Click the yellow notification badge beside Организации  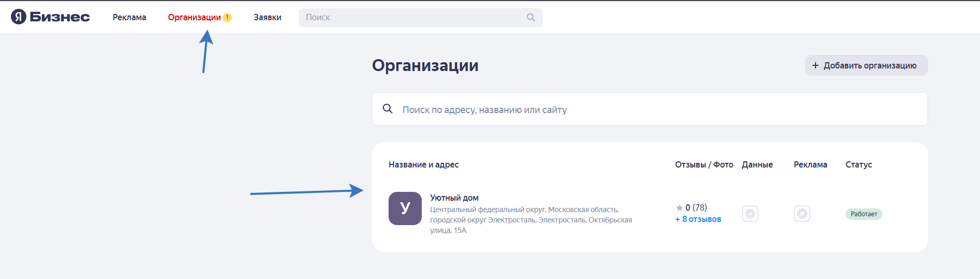(227, 18)
